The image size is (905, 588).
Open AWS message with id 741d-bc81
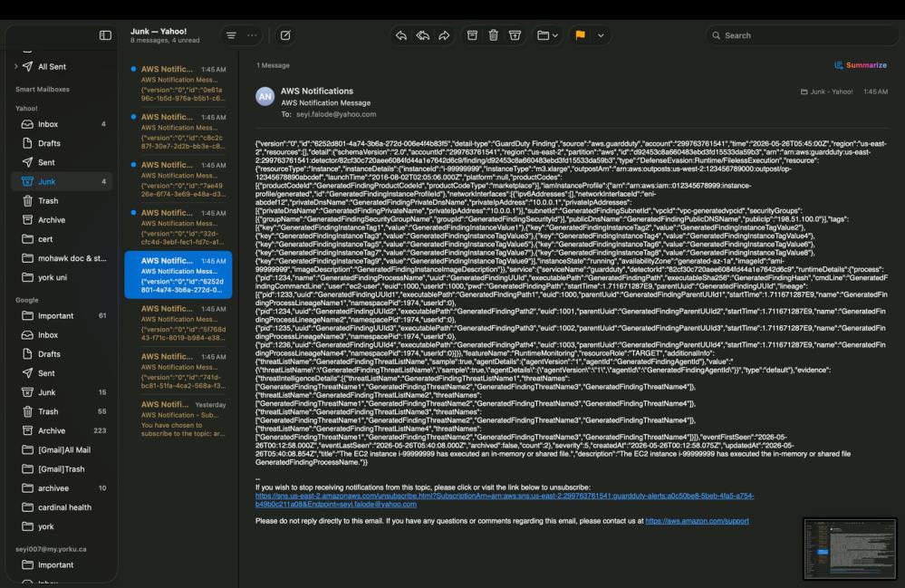click(x=178, y=371)
